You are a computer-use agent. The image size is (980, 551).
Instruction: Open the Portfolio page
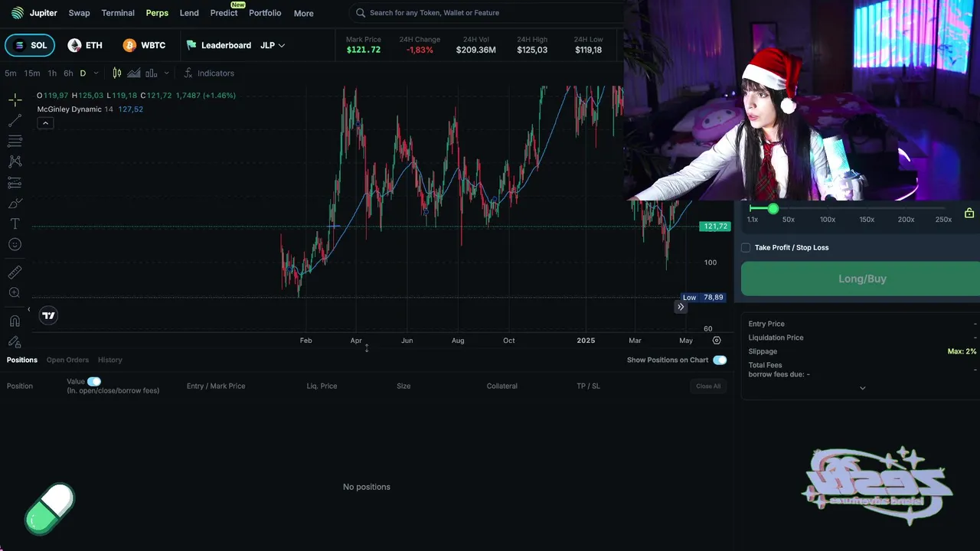(x=265, y=13)
